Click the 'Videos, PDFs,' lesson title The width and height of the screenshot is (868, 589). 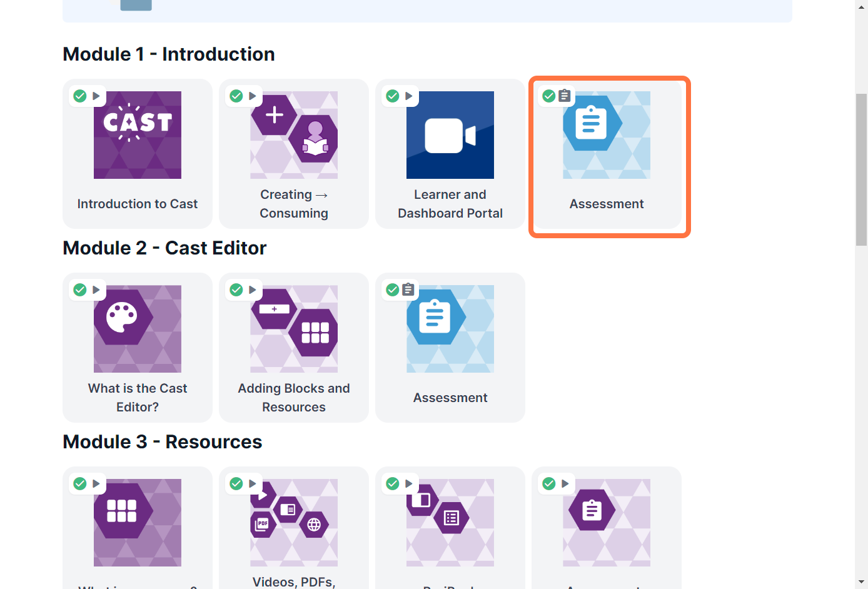tap(294, 582)
